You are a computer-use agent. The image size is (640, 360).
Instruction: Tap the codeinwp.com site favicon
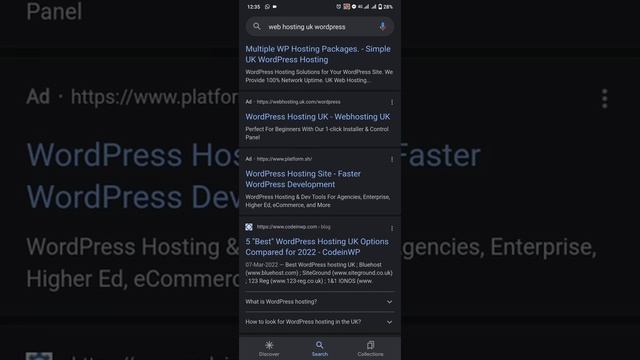249,227
